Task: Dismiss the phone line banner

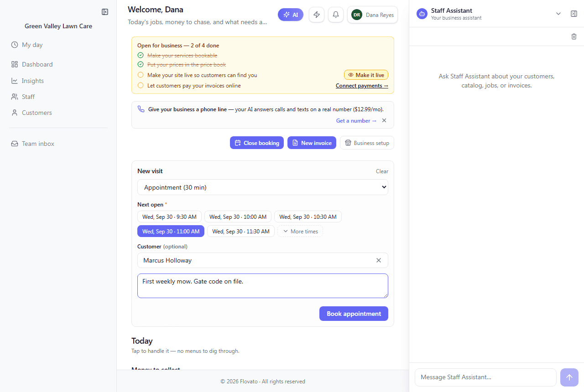Action: [384, 121]
